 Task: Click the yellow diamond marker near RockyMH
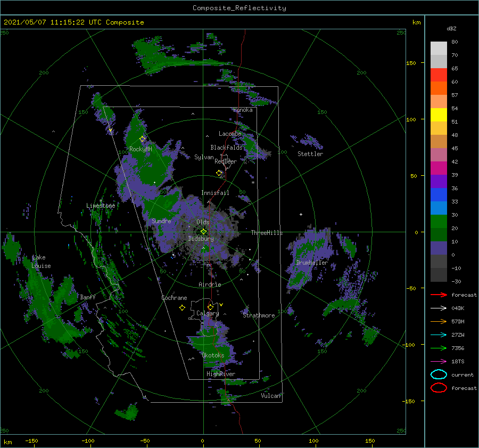tap(142, 139)
